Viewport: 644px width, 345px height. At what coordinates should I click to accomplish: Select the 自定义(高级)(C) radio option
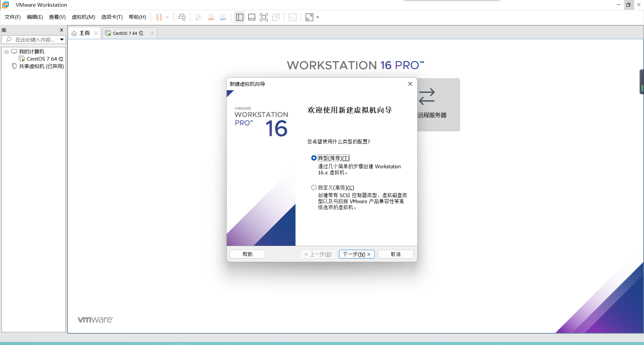click(x=314, y=187)
